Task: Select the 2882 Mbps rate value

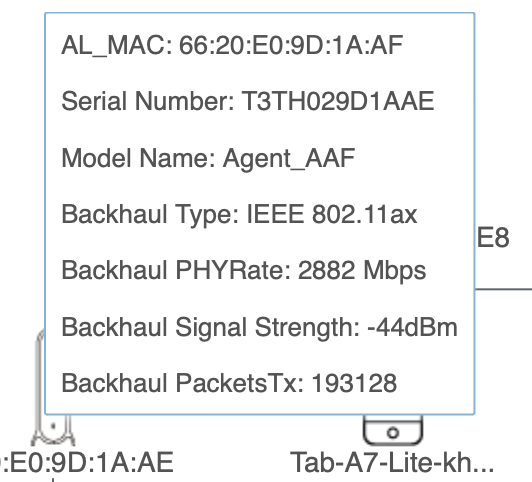Action: 362,270
